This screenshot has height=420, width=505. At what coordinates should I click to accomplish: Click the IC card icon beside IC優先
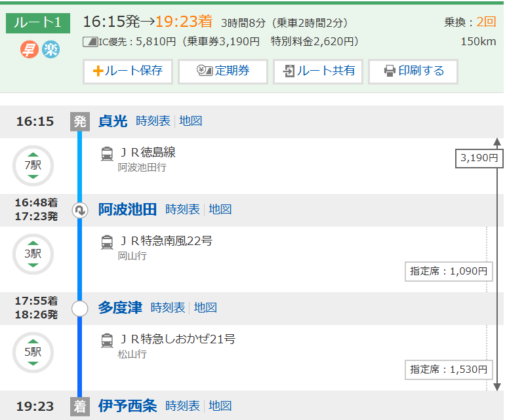[91, 42]
